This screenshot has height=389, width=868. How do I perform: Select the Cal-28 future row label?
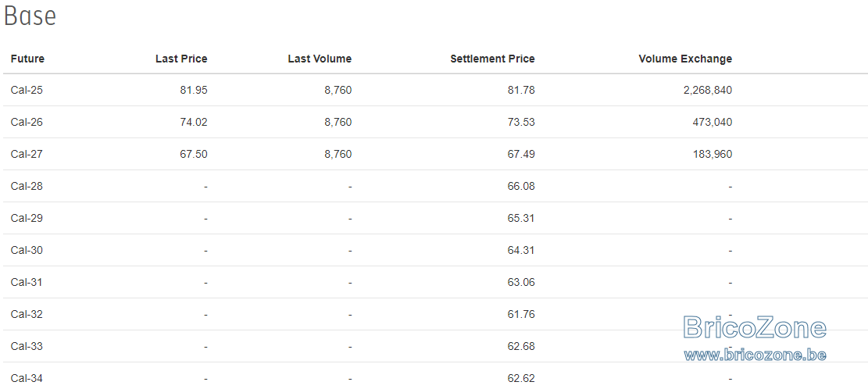pyautogui.click(x=27, y=187)
